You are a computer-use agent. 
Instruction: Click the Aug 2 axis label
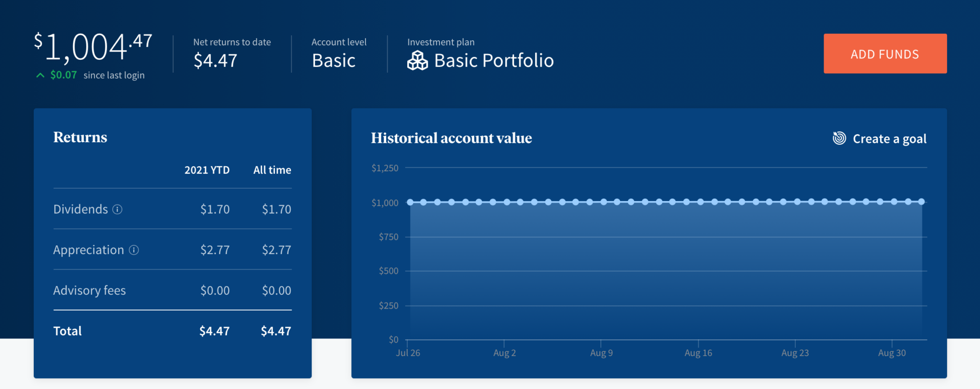click(504, 353)
